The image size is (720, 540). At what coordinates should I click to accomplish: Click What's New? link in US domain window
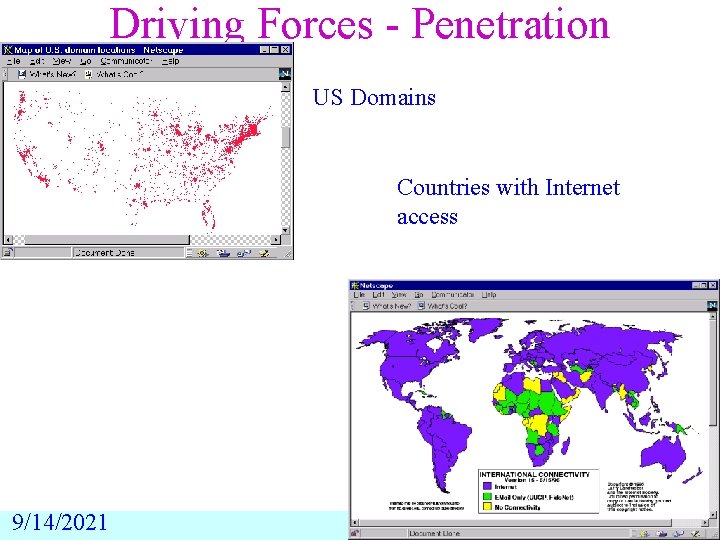52,74
